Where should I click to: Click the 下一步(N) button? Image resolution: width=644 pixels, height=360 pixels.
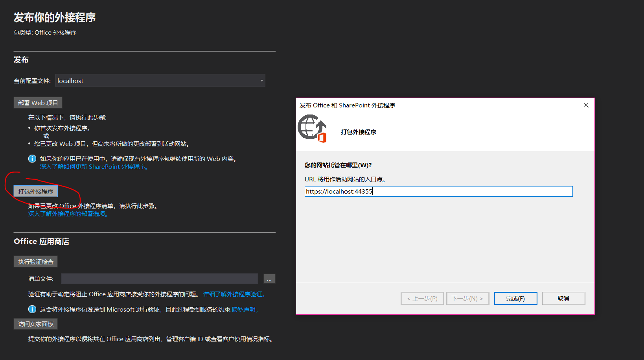(x=467, y=298)
